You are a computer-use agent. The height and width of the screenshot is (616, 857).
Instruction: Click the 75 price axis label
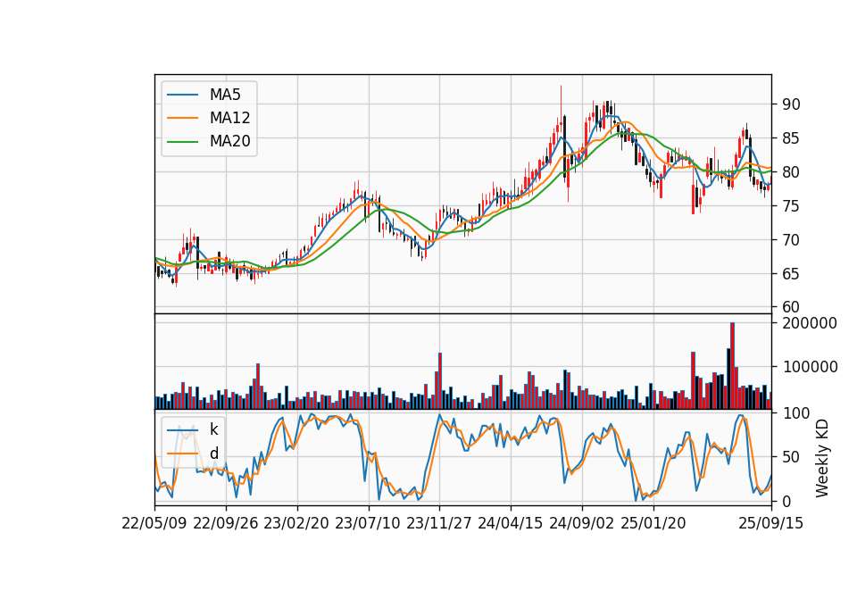click(x=791, y=206)
